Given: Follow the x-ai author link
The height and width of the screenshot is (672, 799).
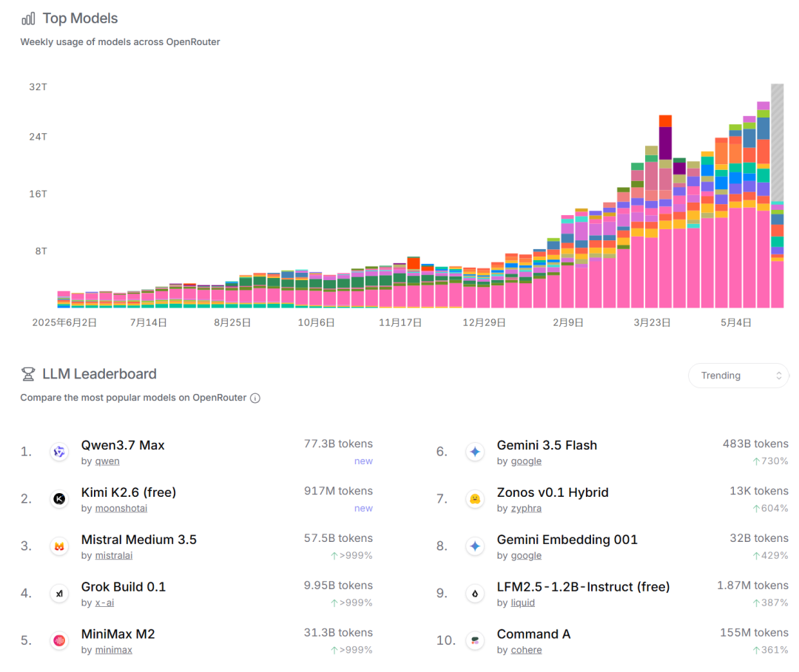Looking at the screenshot, I should click(104, 603).
